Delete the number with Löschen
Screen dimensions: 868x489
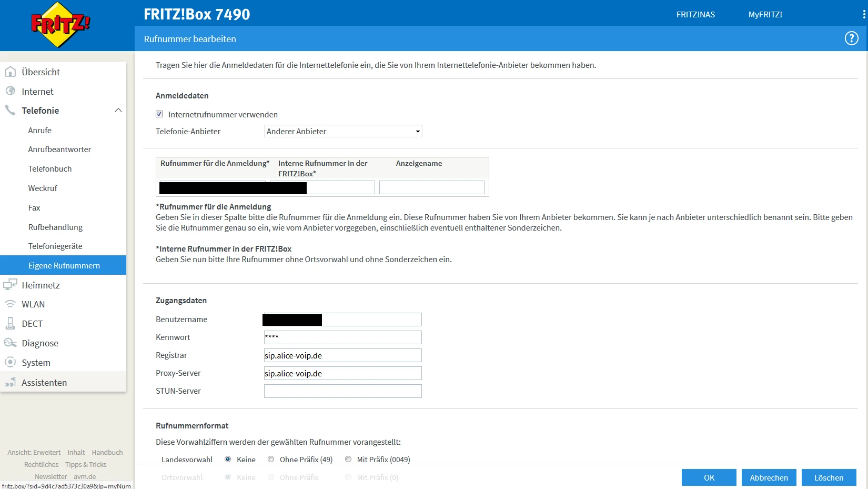[829, 477]
